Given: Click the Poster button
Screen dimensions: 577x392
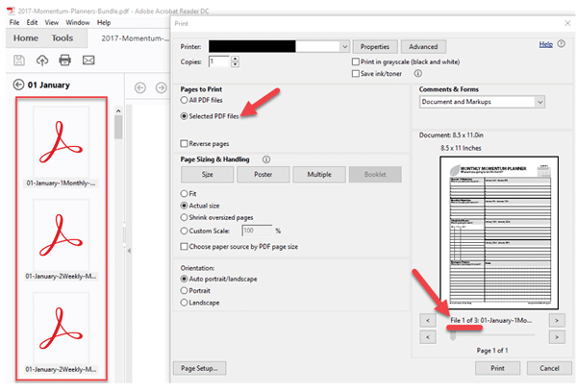Looking at the screenshot, I should tap(263, 174).
